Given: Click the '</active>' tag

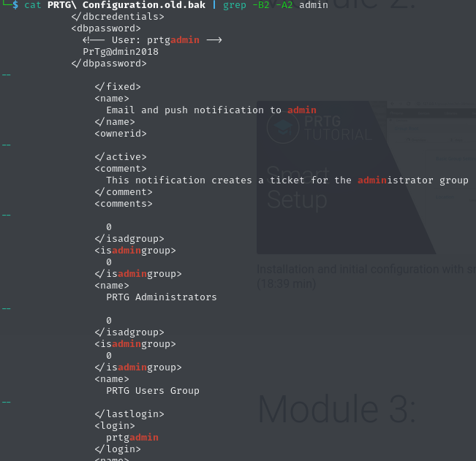Looking at the screenshot, I should tap(121, 157).
